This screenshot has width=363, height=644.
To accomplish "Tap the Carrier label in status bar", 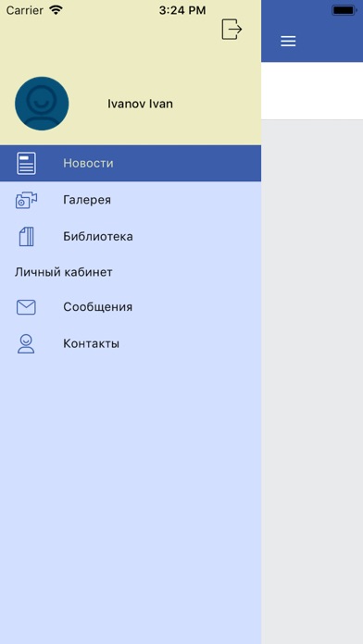I will pos(25,10).
